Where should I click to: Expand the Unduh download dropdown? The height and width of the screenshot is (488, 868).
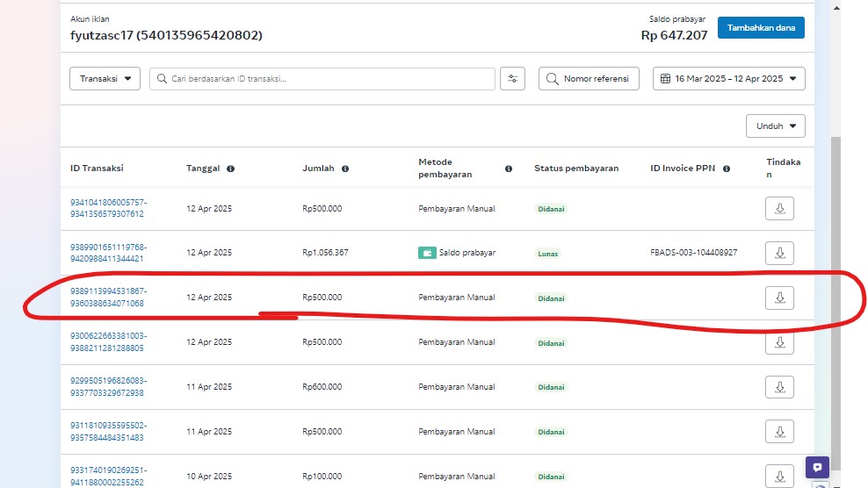coord(775,126)
